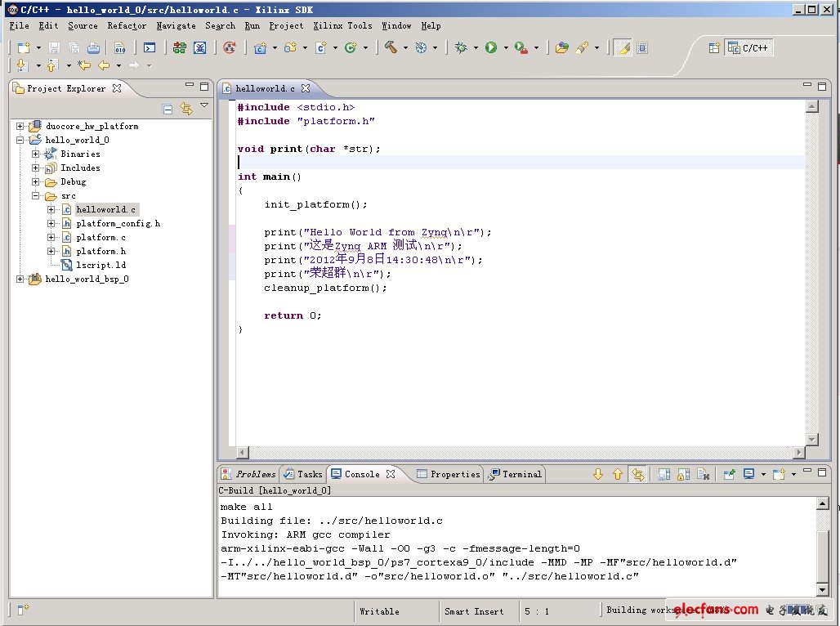The height and width of the screenshot is (626, 840).
Task: Click the green Run toolbar button
Action: [491, 48]
